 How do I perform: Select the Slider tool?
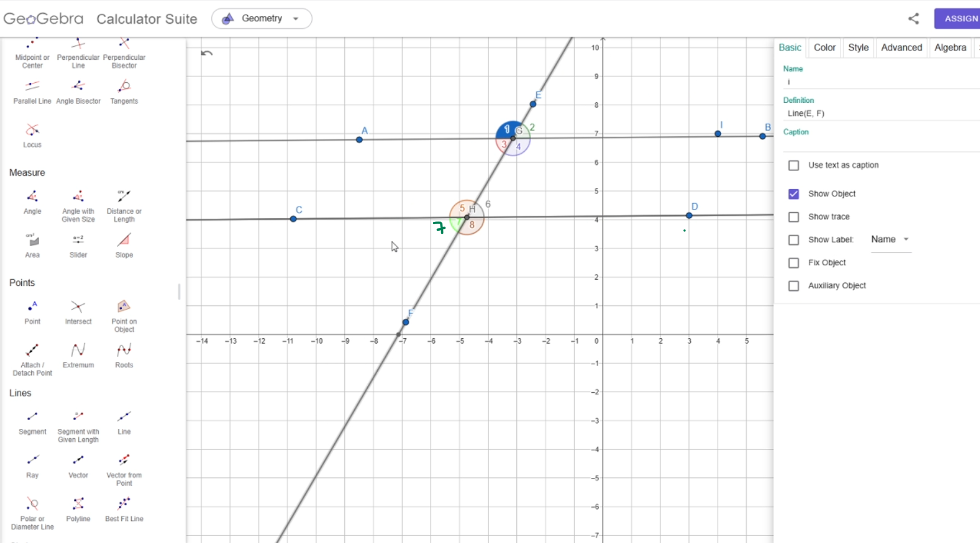coord(78,245)
